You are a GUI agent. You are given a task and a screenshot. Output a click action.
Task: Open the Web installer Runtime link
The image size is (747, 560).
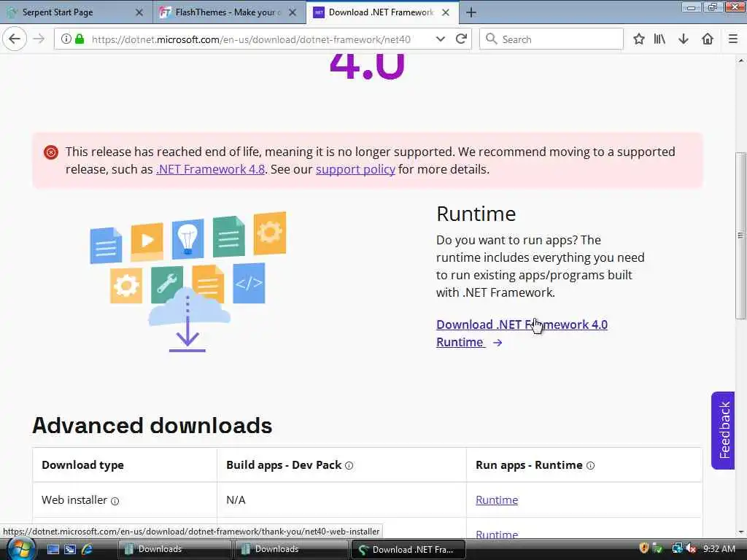click(496, 500)
